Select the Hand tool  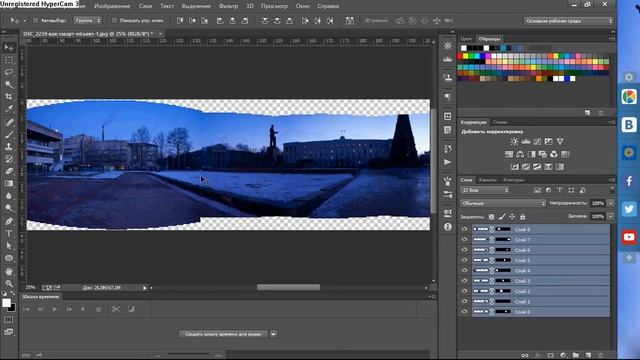tap(9, 271)
